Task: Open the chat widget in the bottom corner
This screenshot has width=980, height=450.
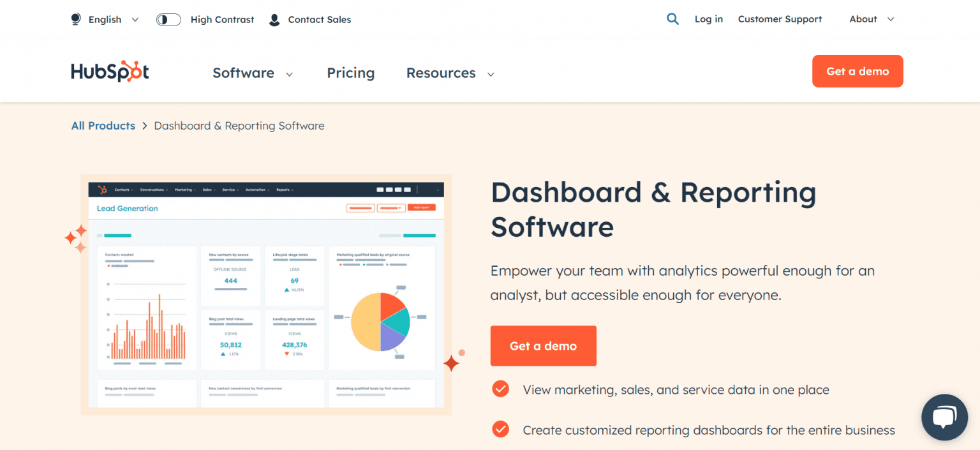Action: pyautogui.click(x=944, y=417)
